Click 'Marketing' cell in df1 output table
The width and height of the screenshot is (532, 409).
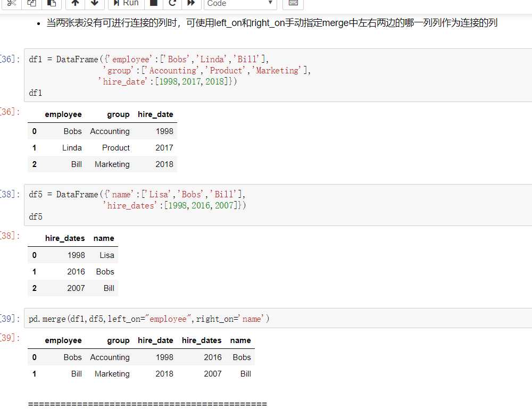(x=112, y=164)
